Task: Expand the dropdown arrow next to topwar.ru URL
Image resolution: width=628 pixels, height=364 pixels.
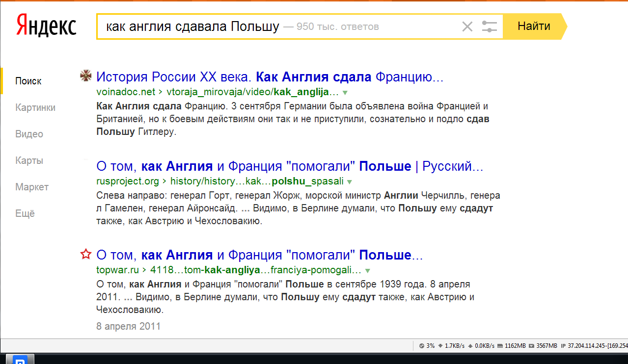Action: 367,271
